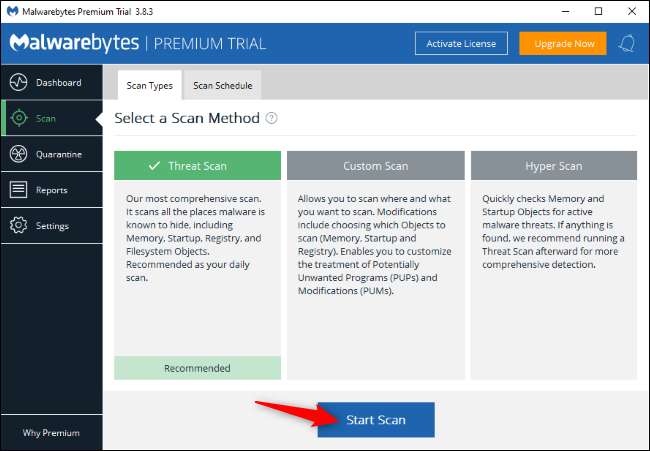Click the Custom Scan description text
This screenshot has height=451, width=650.
tap(375, 245)
